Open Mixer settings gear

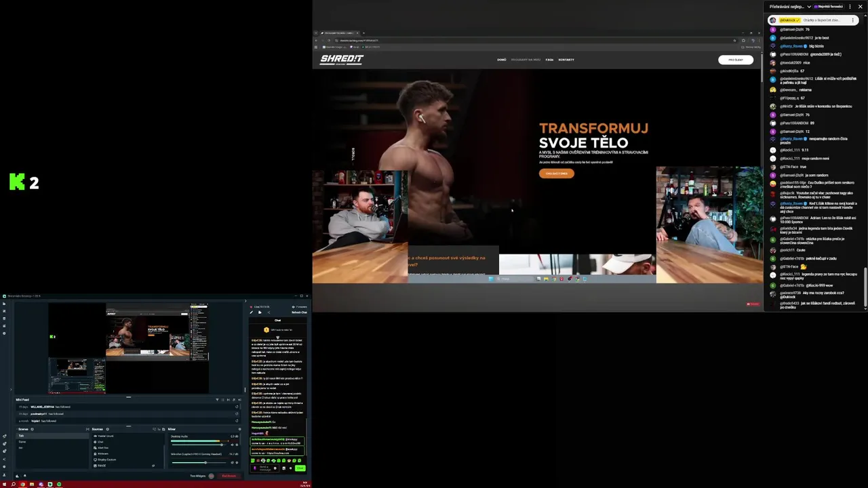click(239, 429)
